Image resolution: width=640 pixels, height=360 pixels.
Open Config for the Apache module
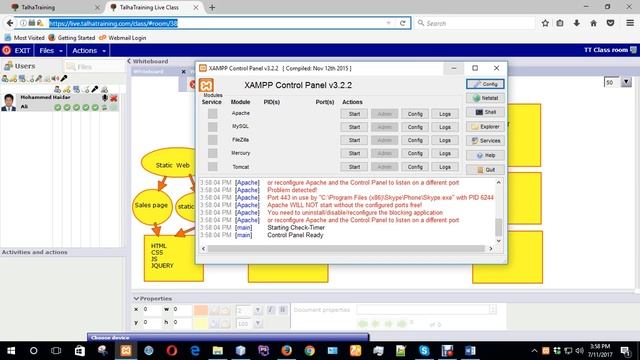(415, 114)
